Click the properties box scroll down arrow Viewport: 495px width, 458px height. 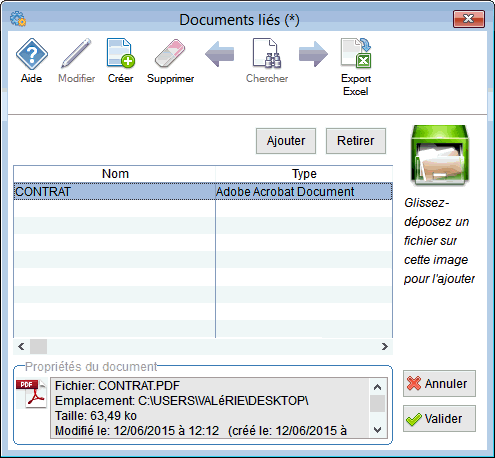click(x=377, y=430)
